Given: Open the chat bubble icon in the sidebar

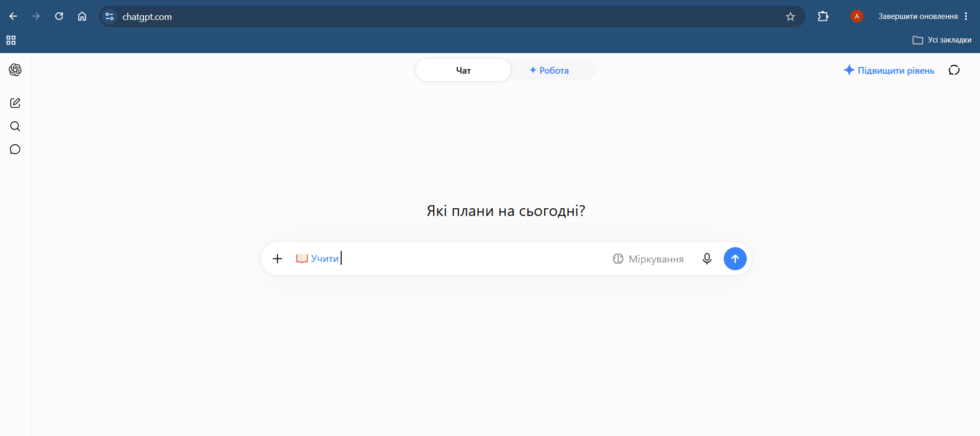Looking at the screenshot, I should 15,149.
